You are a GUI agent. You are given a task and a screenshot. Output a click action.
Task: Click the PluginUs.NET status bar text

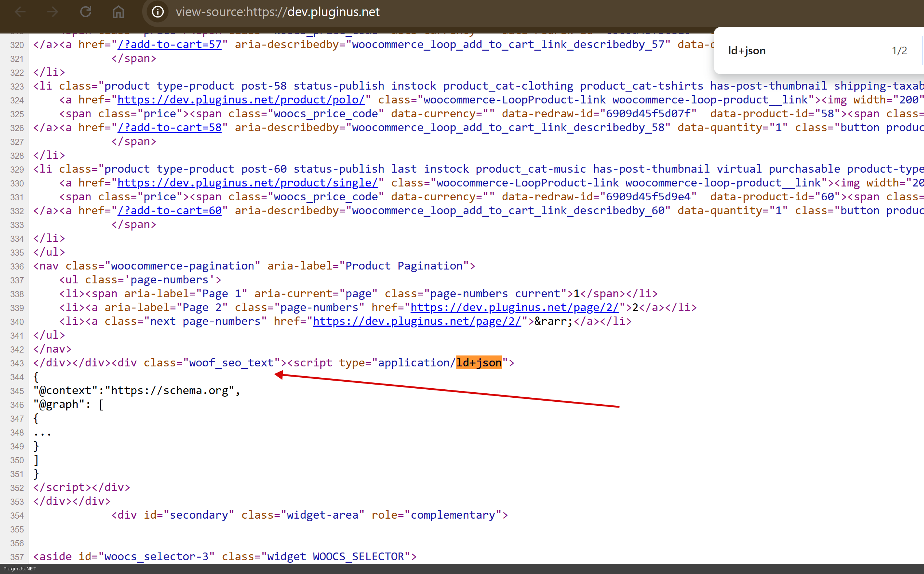pyautogui.click(x=20, y=569)
